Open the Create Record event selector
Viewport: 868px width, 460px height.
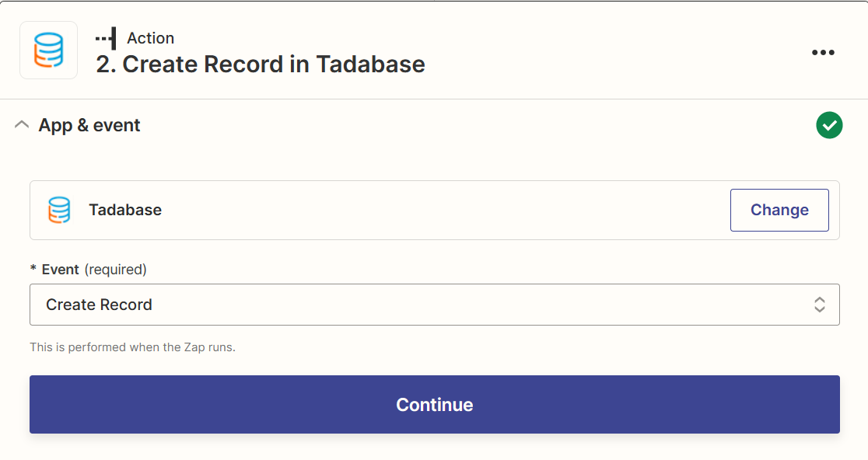tap(434, 305)
